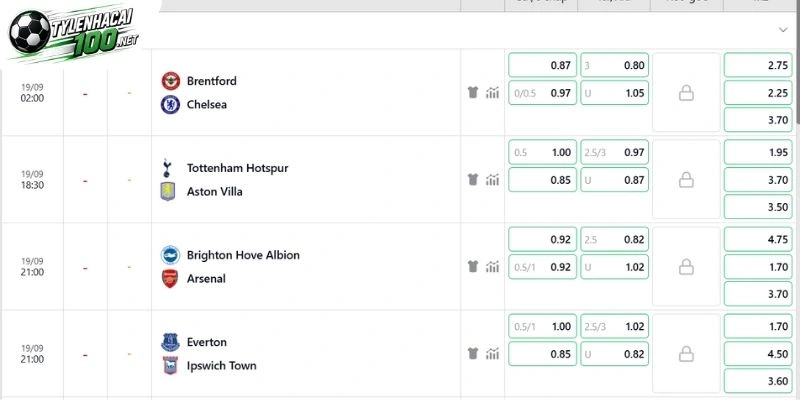The image size is (800, 400).
Task: Select over 2.5 odds 0.82 for Brighton match
Action: click(x=615, y=239)
